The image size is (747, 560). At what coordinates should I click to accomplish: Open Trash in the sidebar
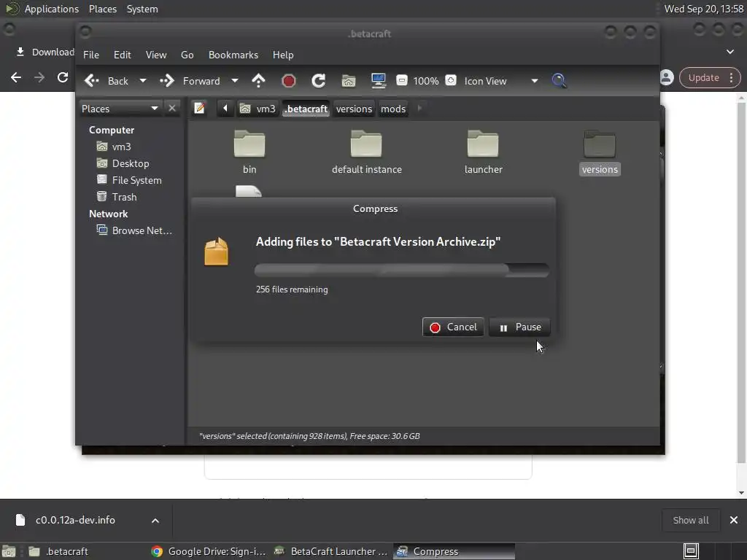pyautogui.click(x=124, y=197)
